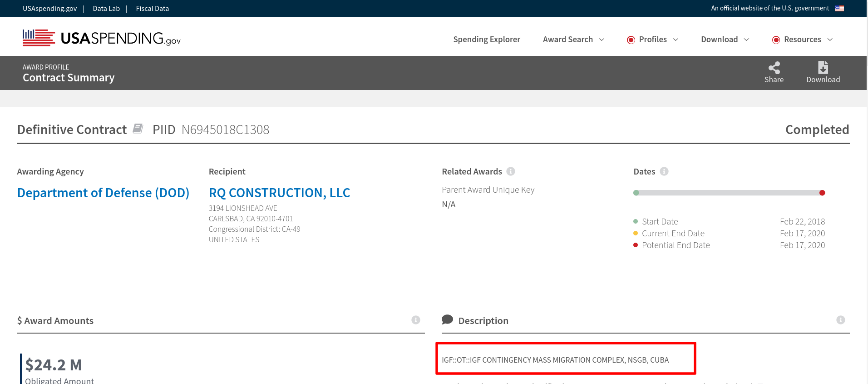Click the red dot beside Resources
Image resolution: width=868 pixels, height=384 pixels.
point(776,40)
